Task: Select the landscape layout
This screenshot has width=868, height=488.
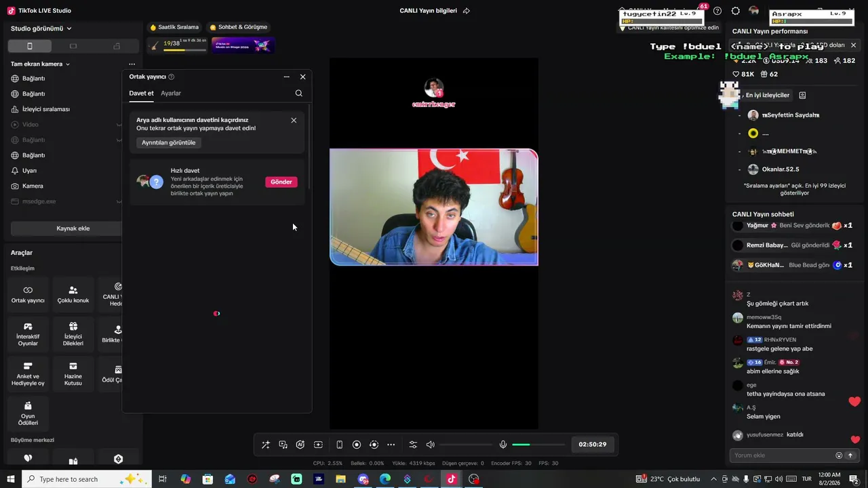Action: 73,46
